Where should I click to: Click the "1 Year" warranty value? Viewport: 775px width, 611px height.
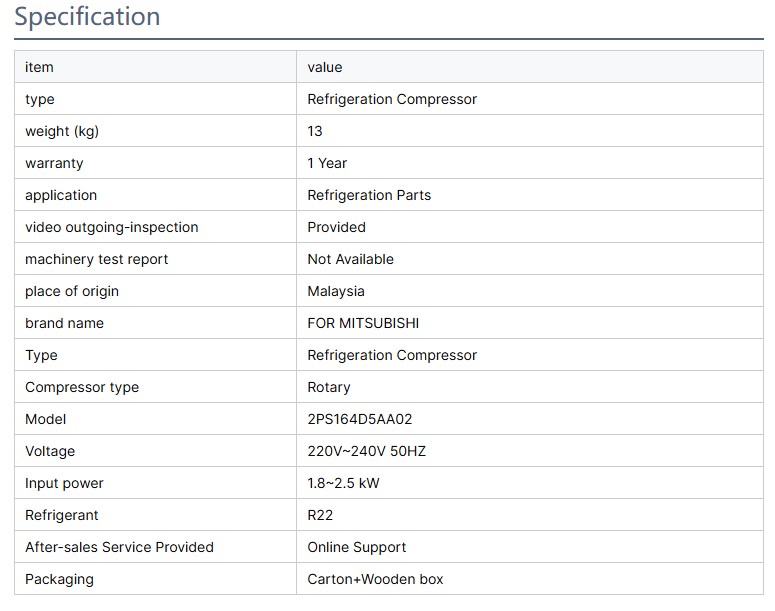coord(327,163)
